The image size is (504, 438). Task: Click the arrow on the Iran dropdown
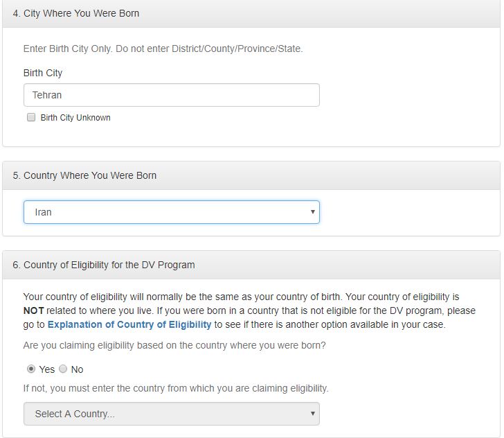click(x=312, y=212)
